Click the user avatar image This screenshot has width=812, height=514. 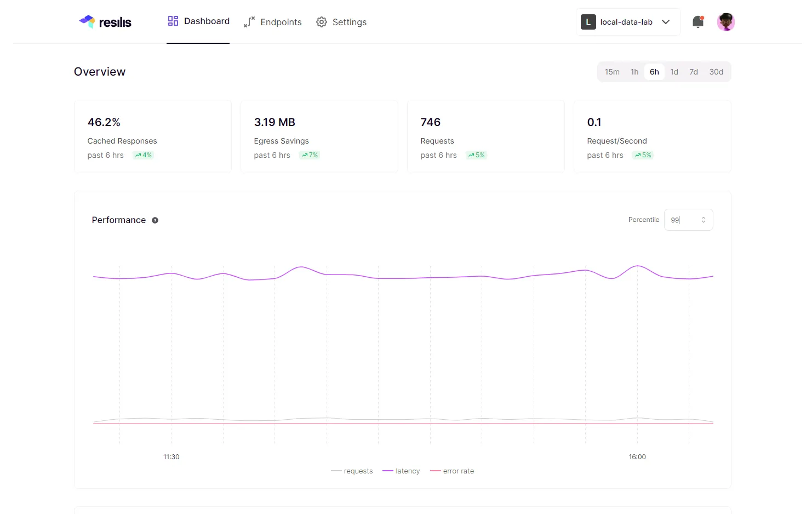(726, 22)
